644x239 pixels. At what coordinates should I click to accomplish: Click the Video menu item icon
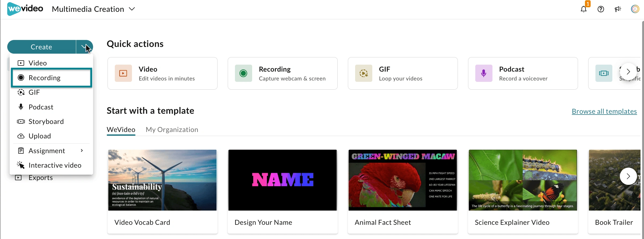[x=21, y=63]
